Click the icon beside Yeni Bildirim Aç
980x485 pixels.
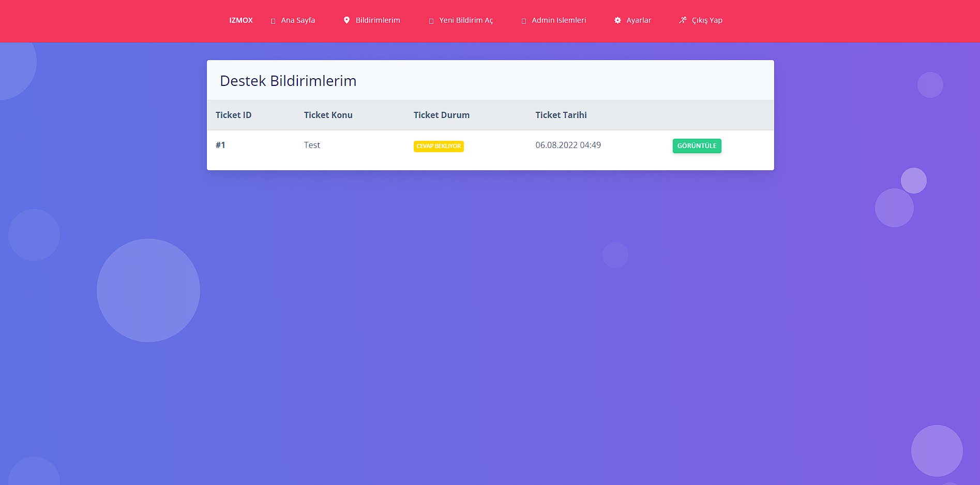[431, 21]
